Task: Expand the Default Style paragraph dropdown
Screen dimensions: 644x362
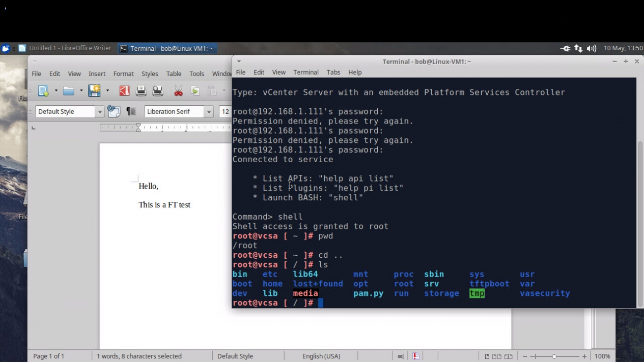Action: 100,112
